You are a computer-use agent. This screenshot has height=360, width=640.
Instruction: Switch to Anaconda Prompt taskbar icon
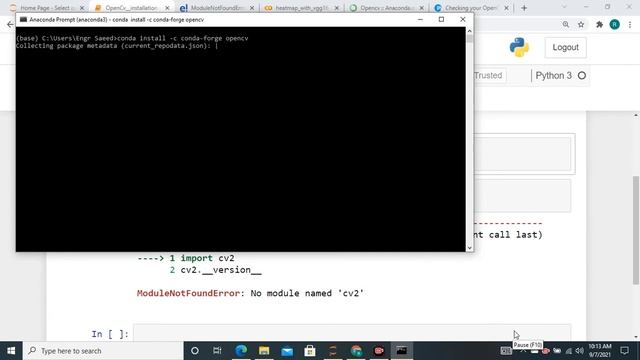click(402, 351)
